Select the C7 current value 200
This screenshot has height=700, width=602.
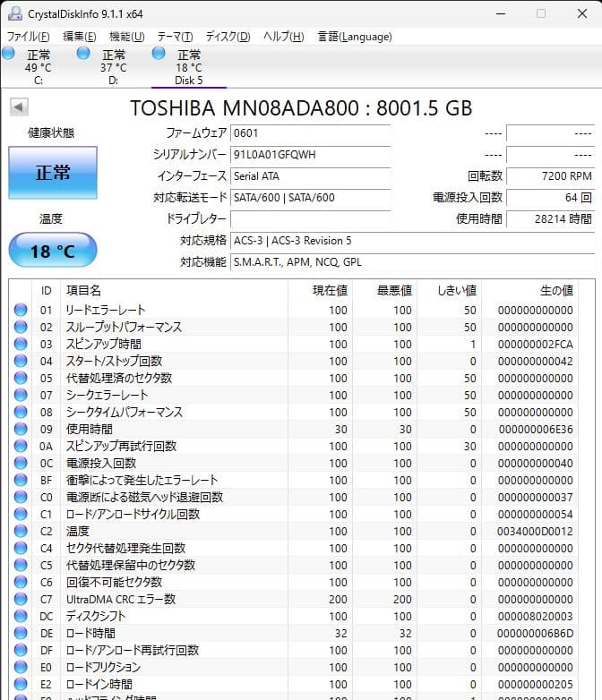338,599
